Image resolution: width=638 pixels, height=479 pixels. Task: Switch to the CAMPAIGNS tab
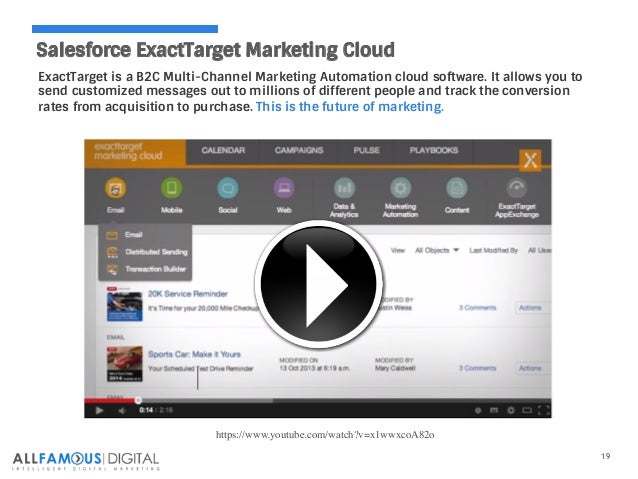click(x=299, y=151)
